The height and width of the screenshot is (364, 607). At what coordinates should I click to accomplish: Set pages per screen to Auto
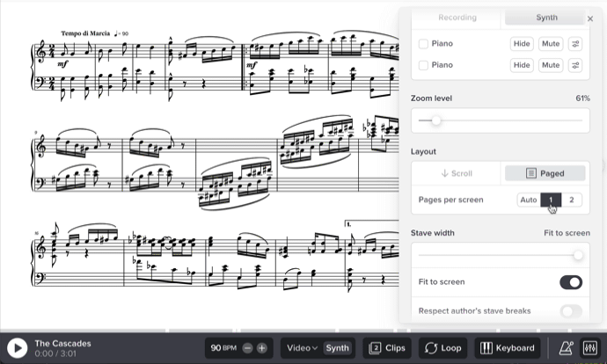[529, 200]
